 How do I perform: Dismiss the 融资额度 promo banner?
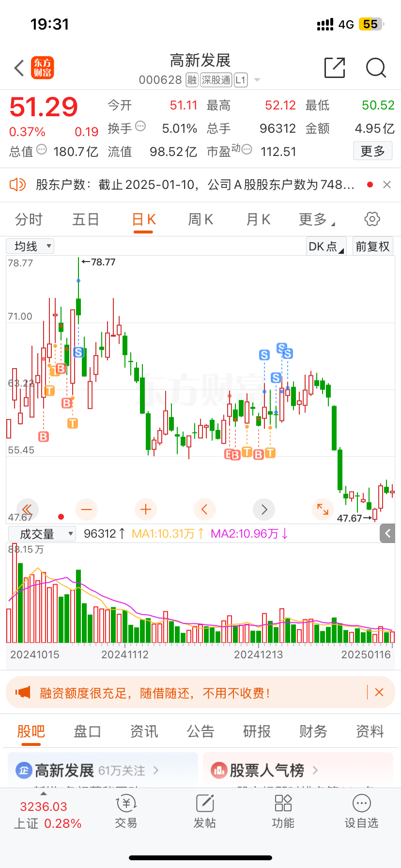[x=379, y=692]
